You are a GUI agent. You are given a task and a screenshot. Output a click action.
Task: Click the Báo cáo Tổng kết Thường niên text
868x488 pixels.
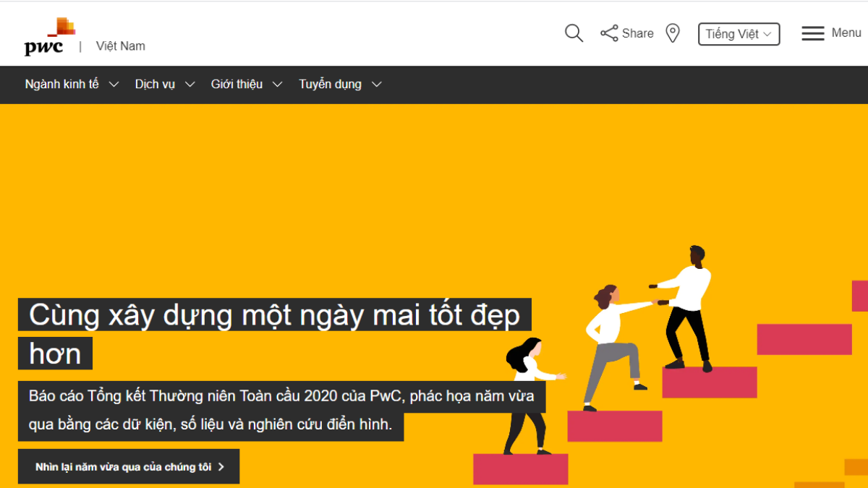coord(281,411)
